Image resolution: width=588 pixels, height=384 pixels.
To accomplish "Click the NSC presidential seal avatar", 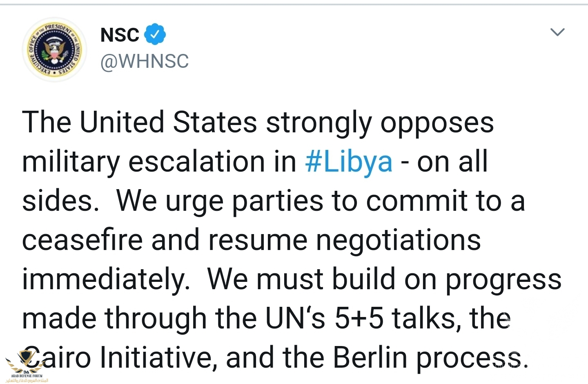I will [54, 50].
